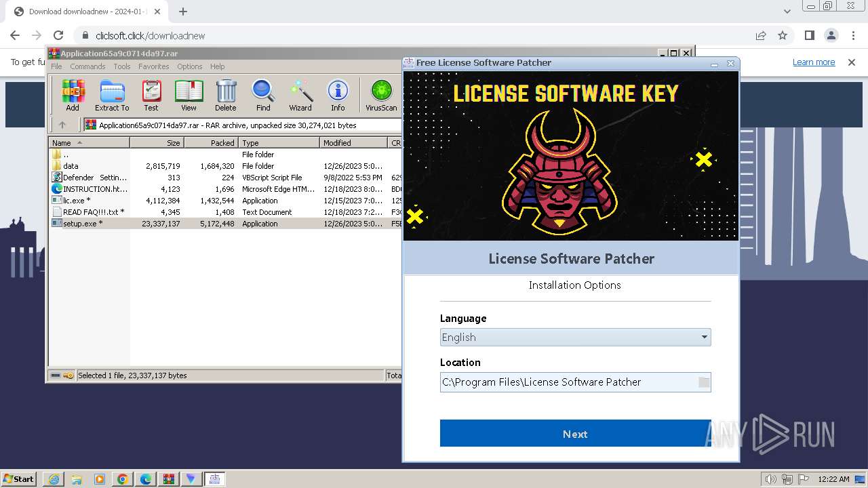Click Chrome icon on taskbar
The height and width of the screenshot is (488, 868).
click(123, 479)
